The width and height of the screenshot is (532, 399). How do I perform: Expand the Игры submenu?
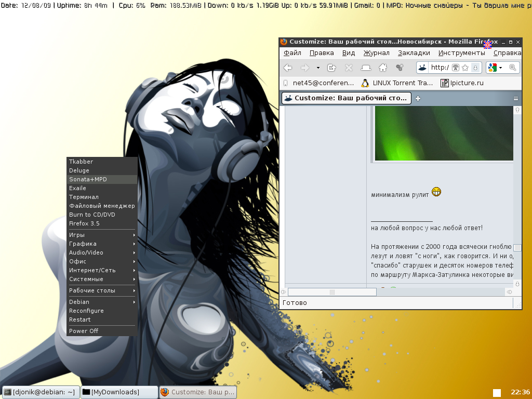tap(102, 235)
